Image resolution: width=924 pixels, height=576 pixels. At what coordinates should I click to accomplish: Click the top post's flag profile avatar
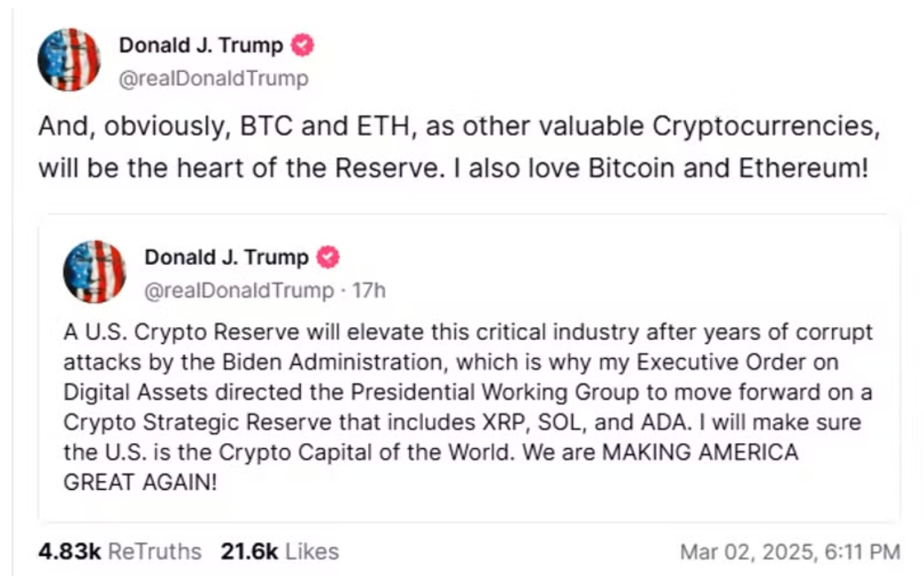tap(70, 60)
